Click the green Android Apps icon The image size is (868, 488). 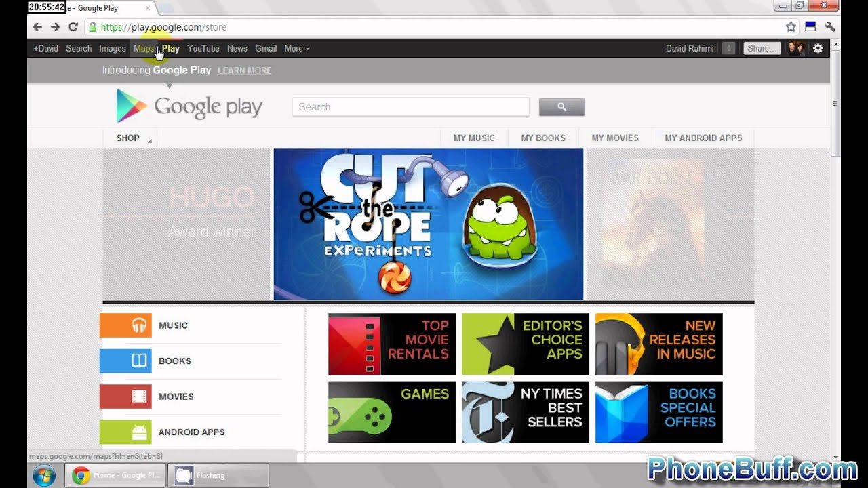coord(125,432)
